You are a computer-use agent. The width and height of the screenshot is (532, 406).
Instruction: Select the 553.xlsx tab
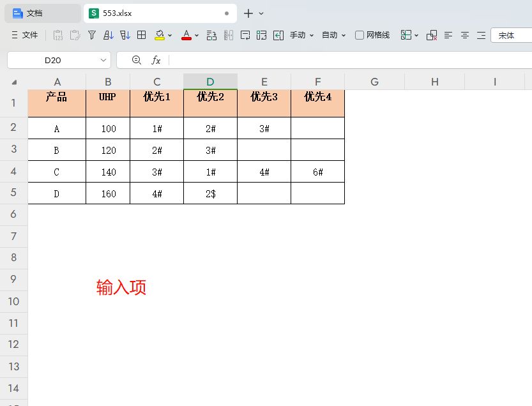160,13
